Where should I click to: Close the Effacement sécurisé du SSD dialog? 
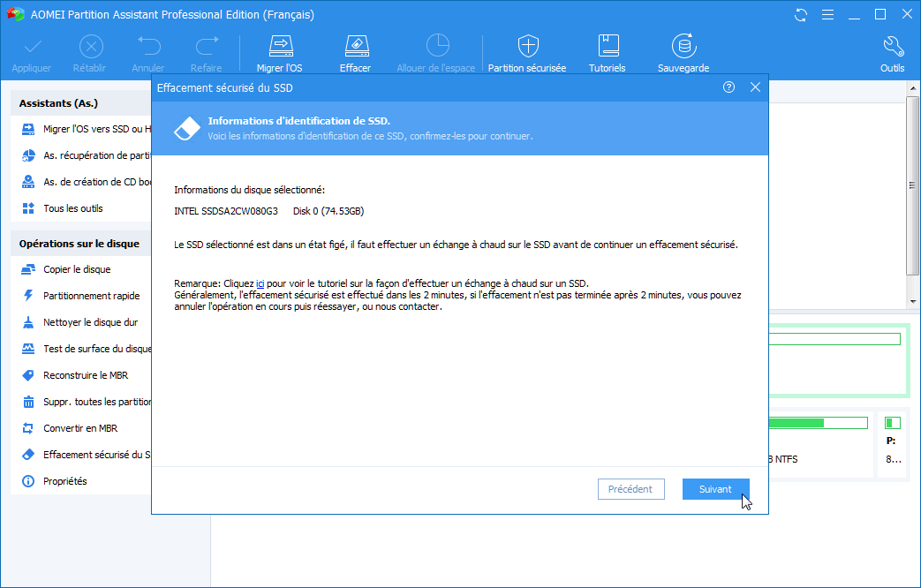tap(755, 87)
